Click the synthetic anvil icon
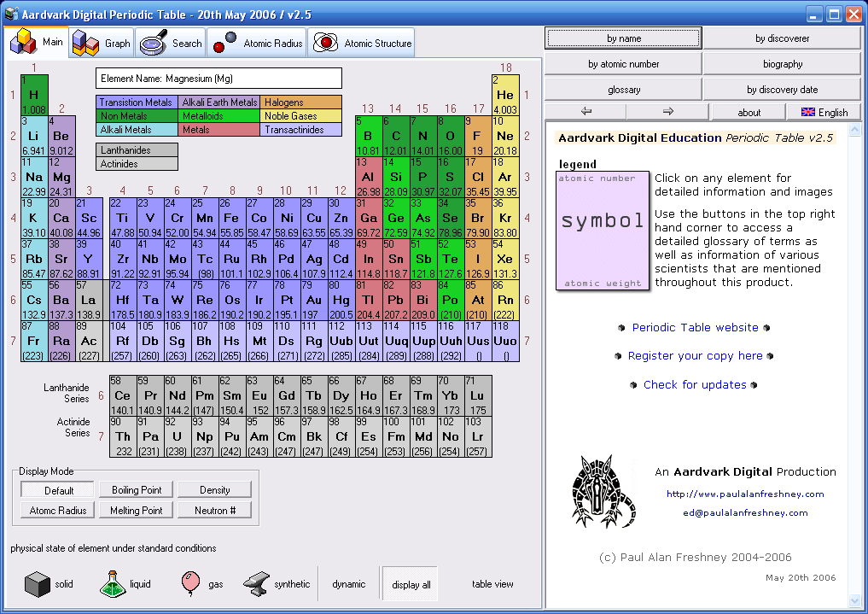This screenshot has width=868, height=614. pyautogui.click(x=256, y=584)
